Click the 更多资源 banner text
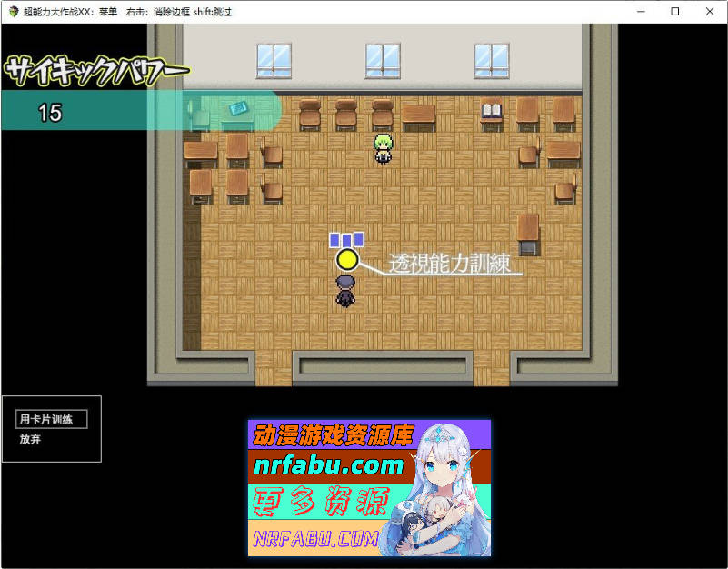Screen dimensions: 728x569 [x=322, y=501]
